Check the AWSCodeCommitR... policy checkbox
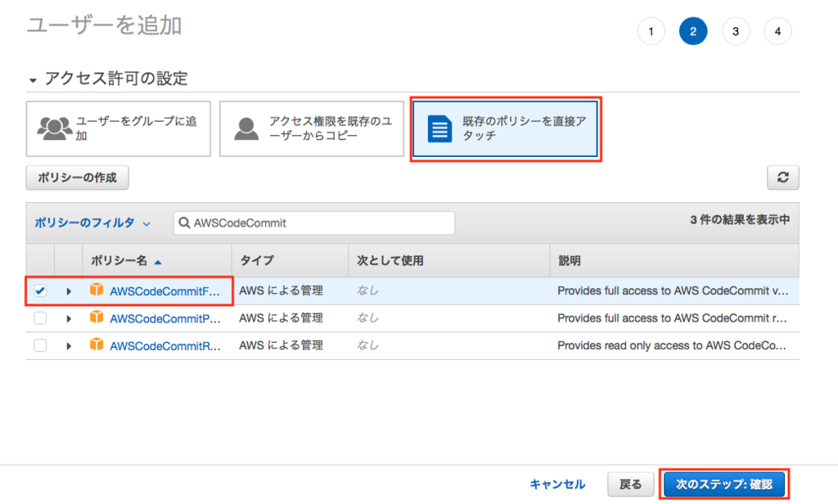 point(40,345)
